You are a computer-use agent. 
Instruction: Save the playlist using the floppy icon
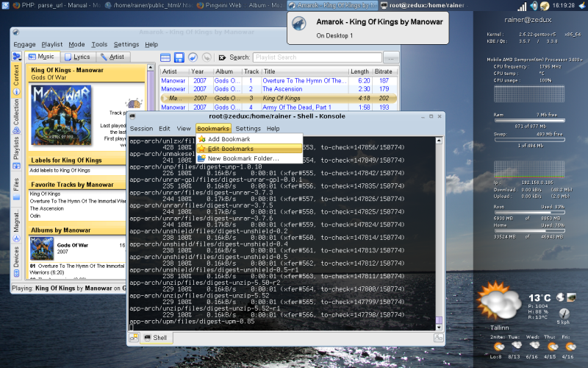[x=179, y=57]
